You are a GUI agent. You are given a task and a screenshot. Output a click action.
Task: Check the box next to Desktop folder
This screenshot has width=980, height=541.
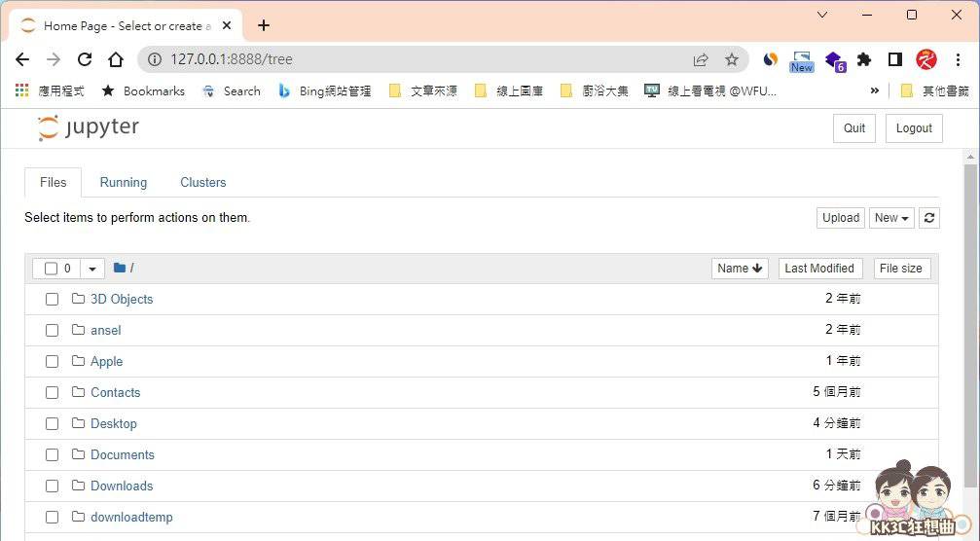(53, 424)
